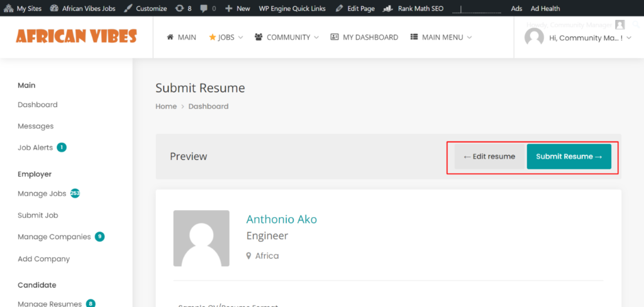The width and height of the screenshot is (644, 307).
Task: Open WP Engine Quick Links menu
Action: pyautogui.click(x=292, y=8)
